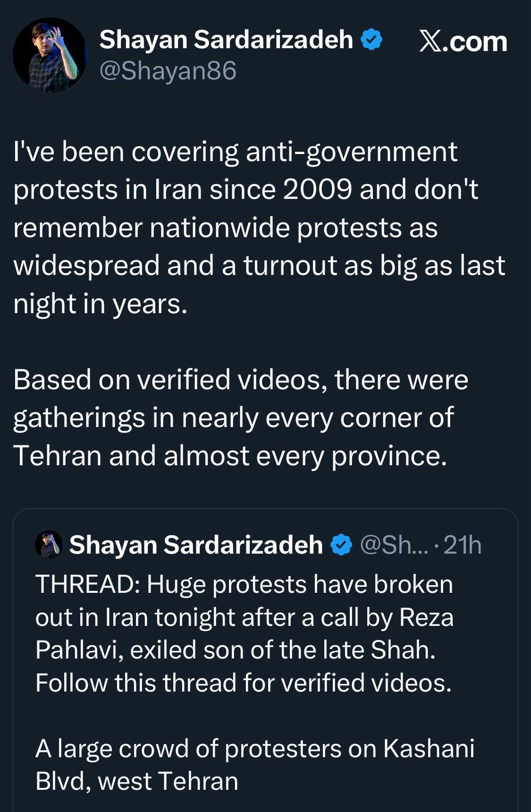Open the 21h timestamp link
The image size is (531, 812).
click(463, 545)
